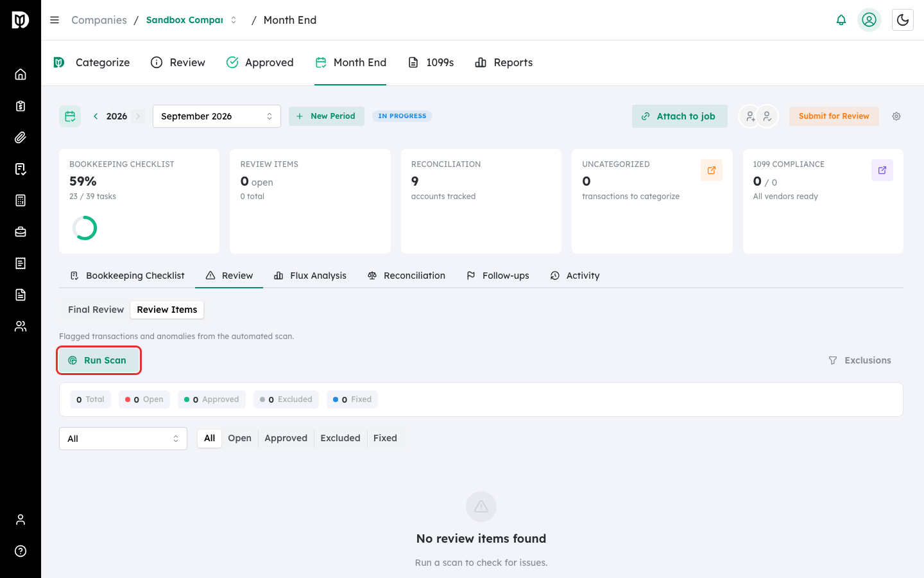Click Run Scan button
The image size is (924, 578).
(98, 360)
